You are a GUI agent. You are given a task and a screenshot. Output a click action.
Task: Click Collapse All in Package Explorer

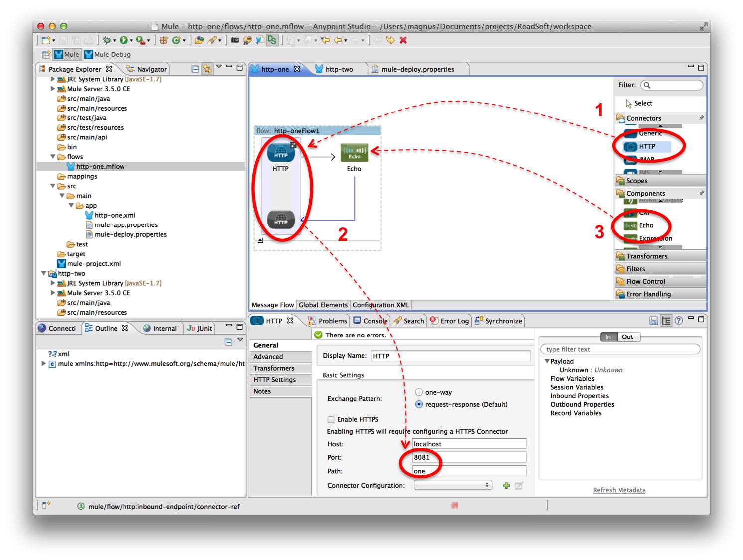click(195, 69)
